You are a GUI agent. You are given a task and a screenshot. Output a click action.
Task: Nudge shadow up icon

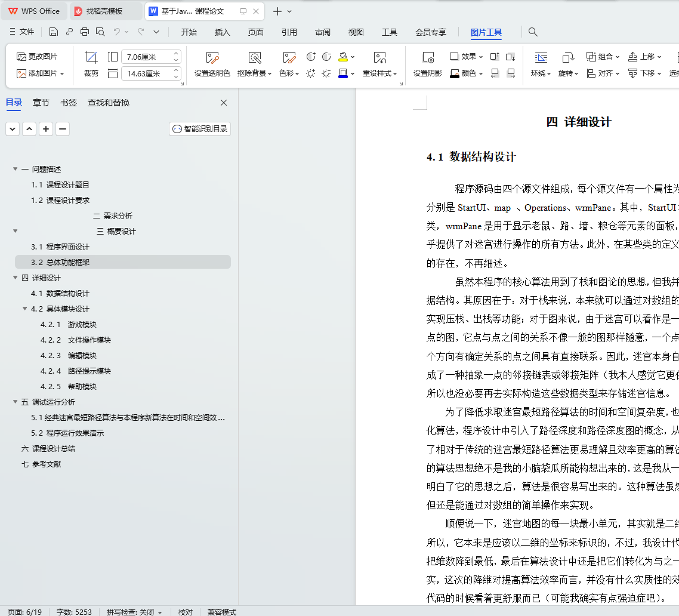(x=495, y=56)
